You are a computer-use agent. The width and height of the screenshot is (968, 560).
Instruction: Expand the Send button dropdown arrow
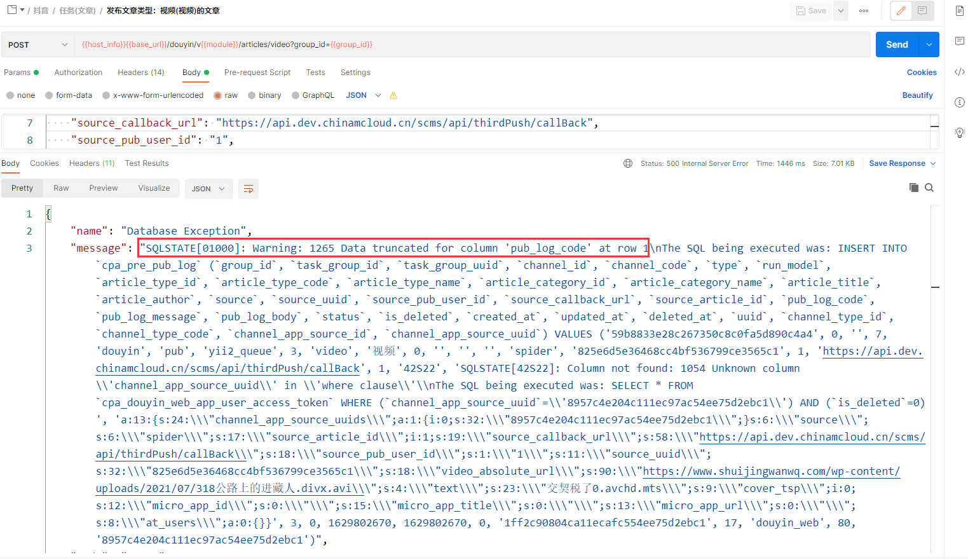click(x=929, y=44)
